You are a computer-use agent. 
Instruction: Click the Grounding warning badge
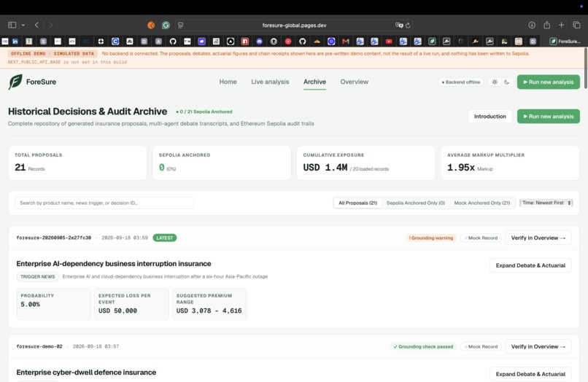coord(431,238)
